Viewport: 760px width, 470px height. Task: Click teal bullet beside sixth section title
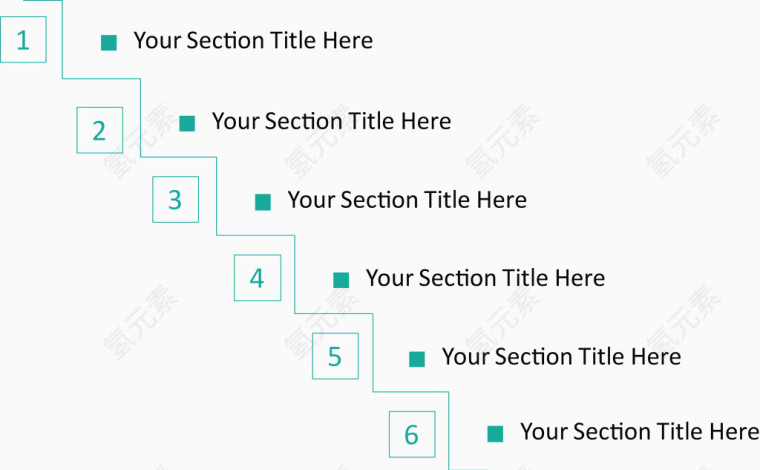coord(495,434)
